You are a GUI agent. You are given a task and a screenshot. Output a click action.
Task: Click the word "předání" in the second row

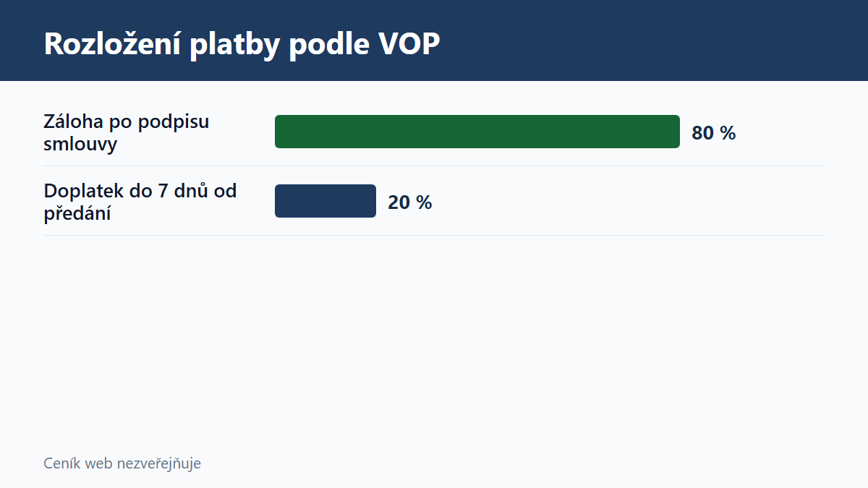pyautogui.click(x=77, y=213)
